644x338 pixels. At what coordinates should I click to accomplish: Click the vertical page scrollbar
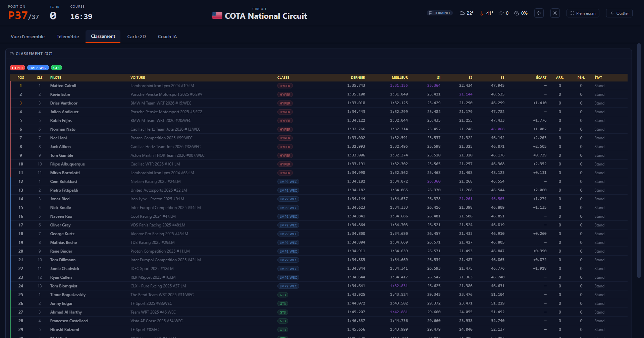coord(639,161)
